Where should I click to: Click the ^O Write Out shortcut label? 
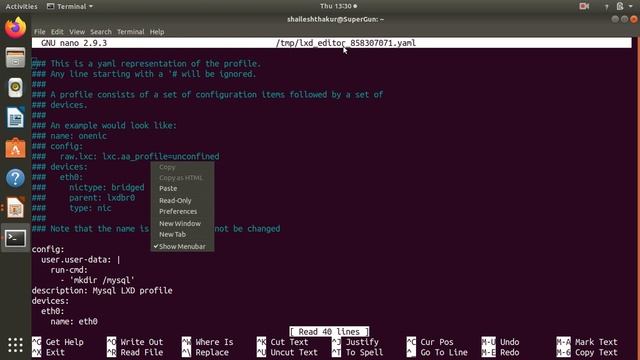coord(135,342)
